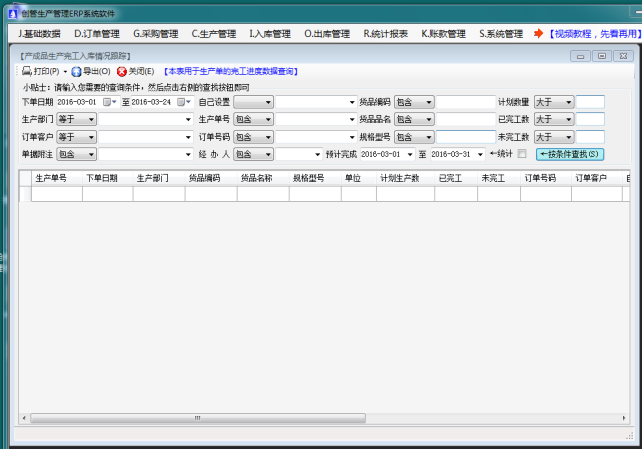
Task: Click the 货品品名 text input field
Action: coord(465,119)
